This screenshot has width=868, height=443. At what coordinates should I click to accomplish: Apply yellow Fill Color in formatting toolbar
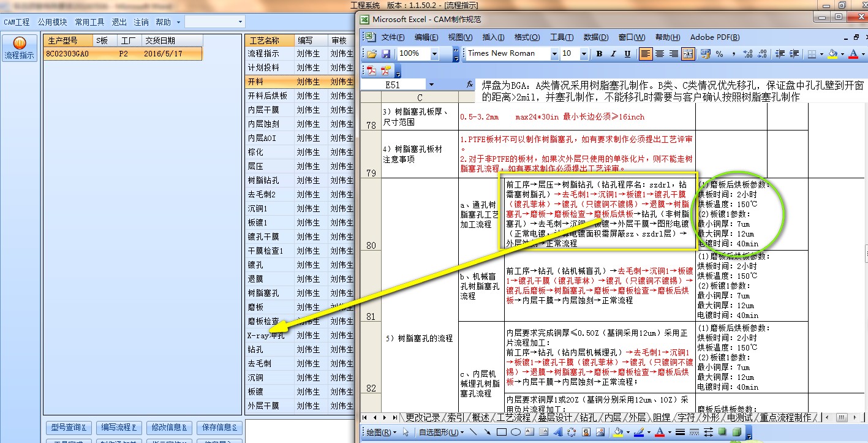pos(832,54)
